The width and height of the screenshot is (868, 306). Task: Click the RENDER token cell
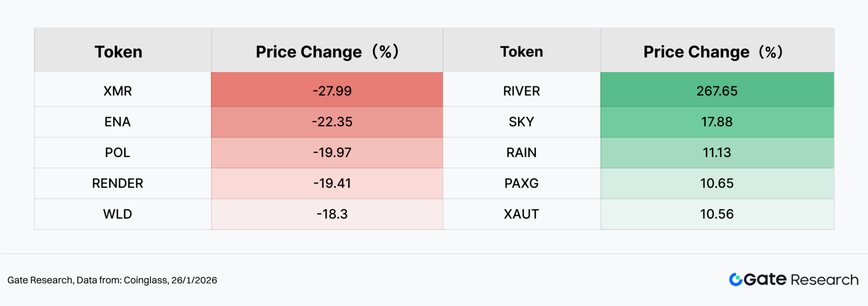118,183
